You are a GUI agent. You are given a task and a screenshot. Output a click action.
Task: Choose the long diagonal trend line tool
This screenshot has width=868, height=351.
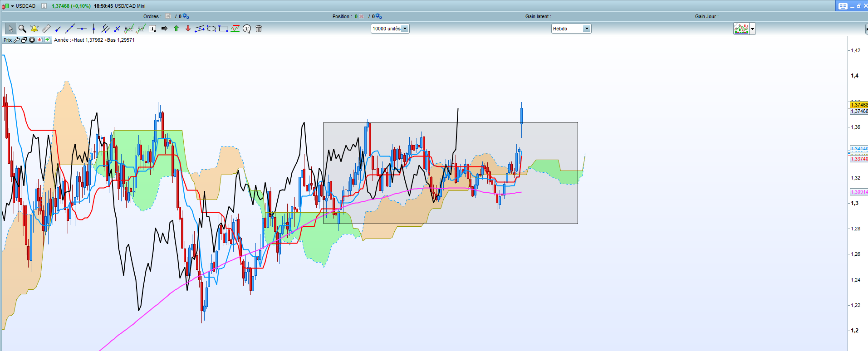(x=70, y=29)
